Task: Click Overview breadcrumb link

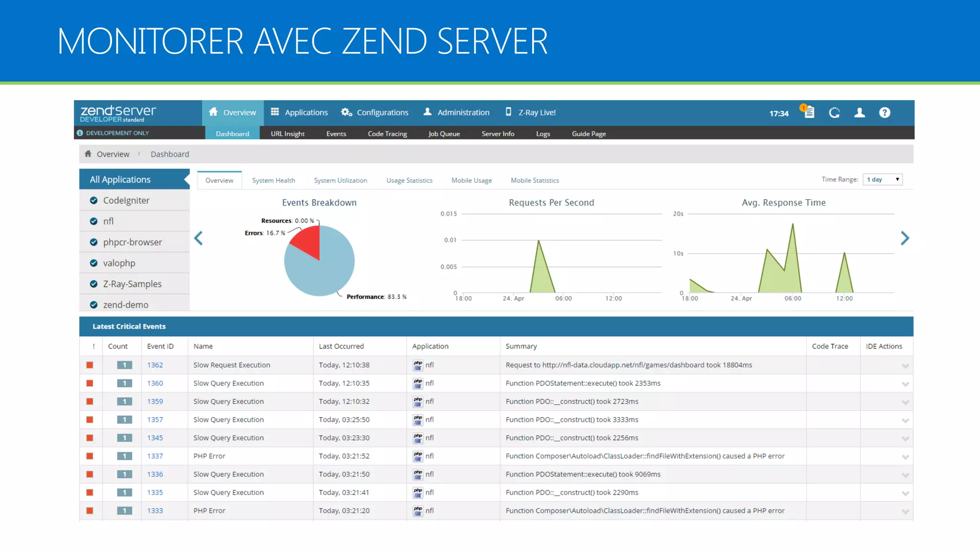Action: click(x=113, y=154)
